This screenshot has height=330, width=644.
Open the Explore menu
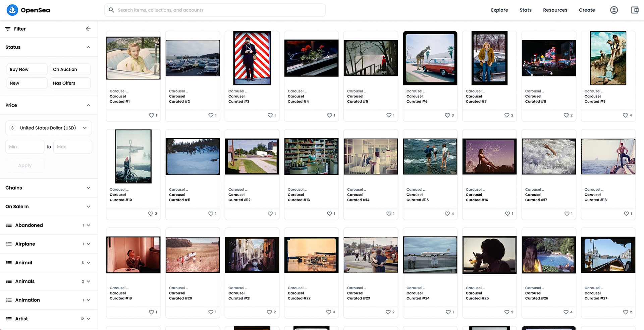point(499,10)
